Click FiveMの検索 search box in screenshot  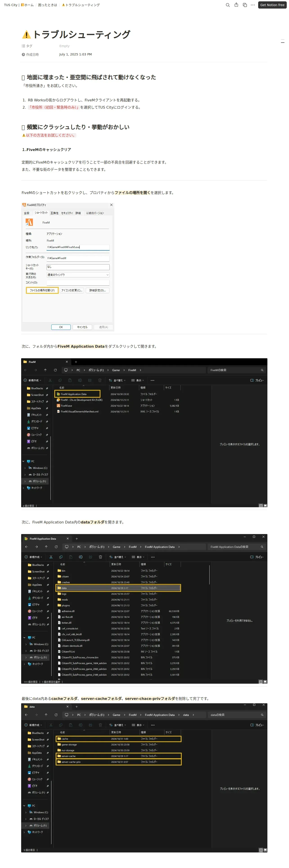click(x=236, y=370)
